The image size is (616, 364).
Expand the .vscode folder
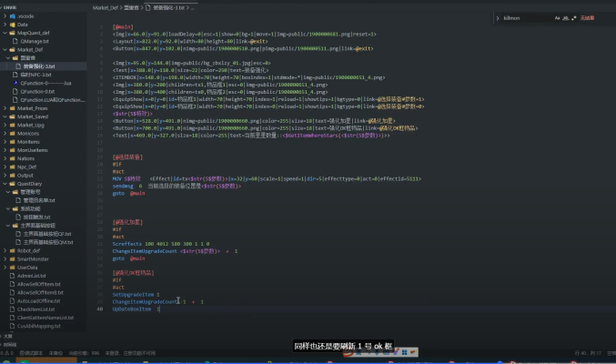coord(6,16)
